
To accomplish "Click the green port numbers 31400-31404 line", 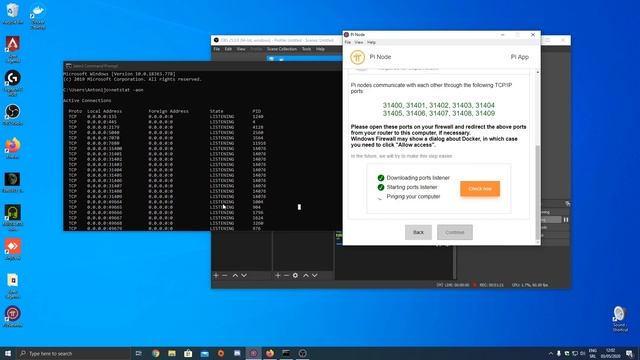I will pyautogui.click(x=438, y=105).
